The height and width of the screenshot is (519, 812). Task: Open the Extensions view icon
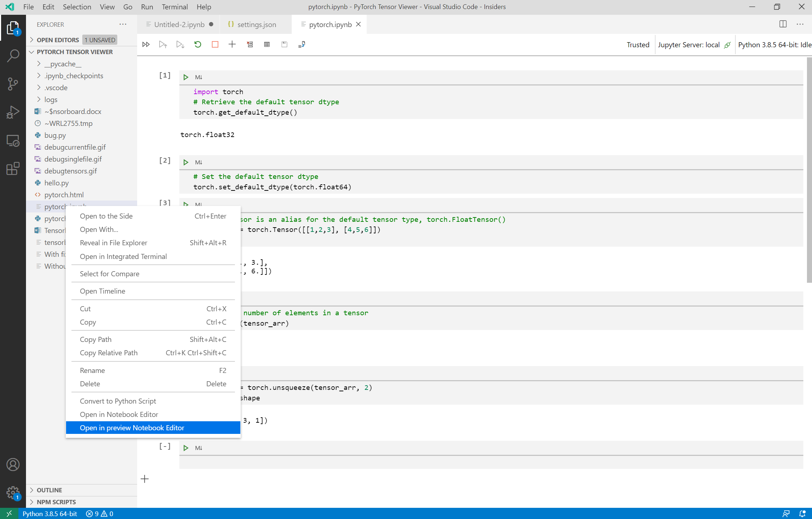click(x=13, y=168)
